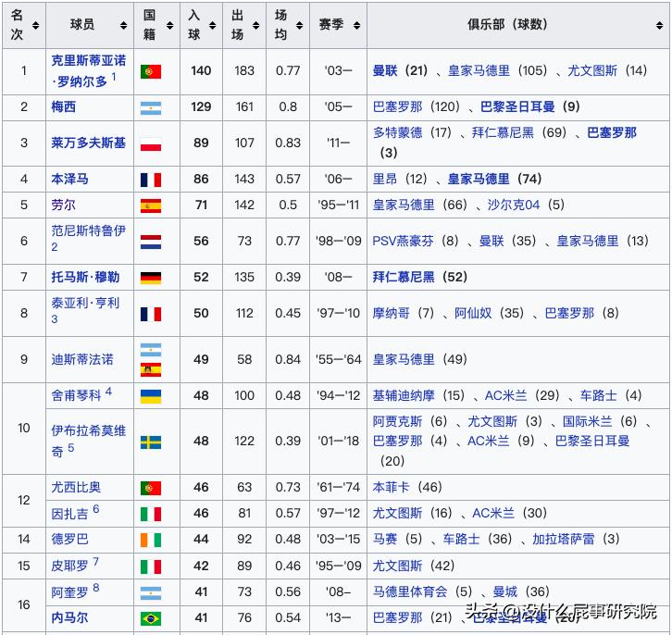Click Brazil flag in 内马尔 row
The height and width of the screenshot is (635, 672).
(x=151, y=618)
